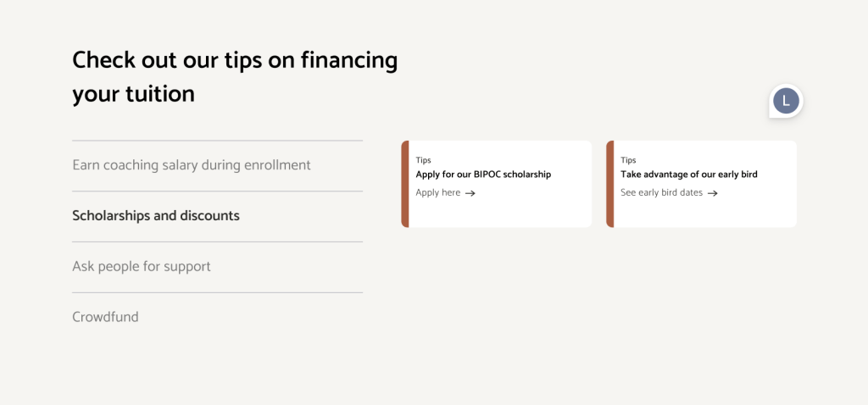Open the "Ask people for support" tab
868x405 pixels.
(142, 267)
